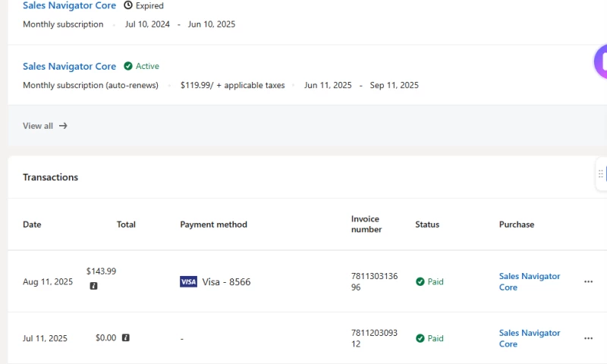Click Paid check icon for Aug 11 transaction
The width and height of the screenshot is (607, 364).
[x=420, y=281]
